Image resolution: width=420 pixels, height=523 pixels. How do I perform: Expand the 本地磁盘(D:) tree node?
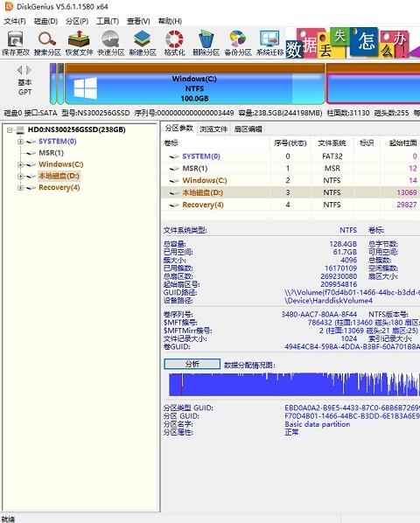click(20, 176)
